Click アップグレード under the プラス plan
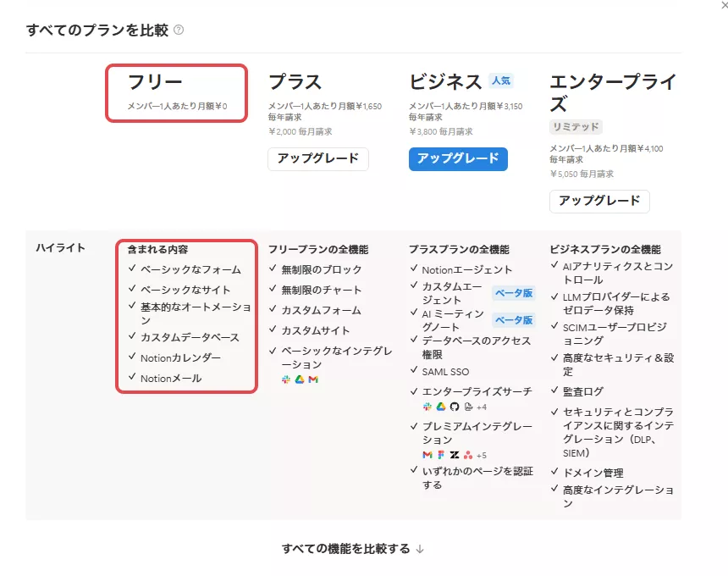Screen dimensions: 728x576 click(317, 158)
